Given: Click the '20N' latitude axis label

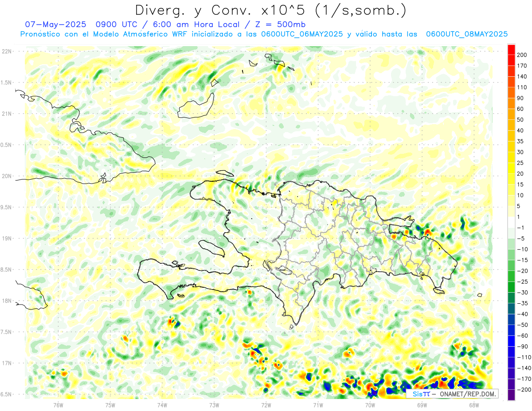Looking at the screenshot, I should [x=6, y=176].
